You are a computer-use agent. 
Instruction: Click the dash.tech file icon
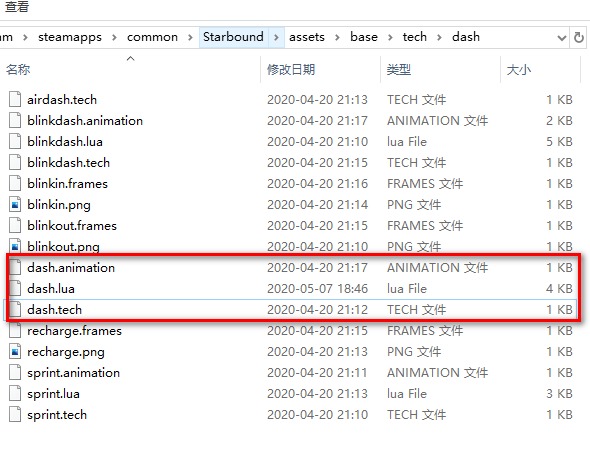(x=15, y=310)
